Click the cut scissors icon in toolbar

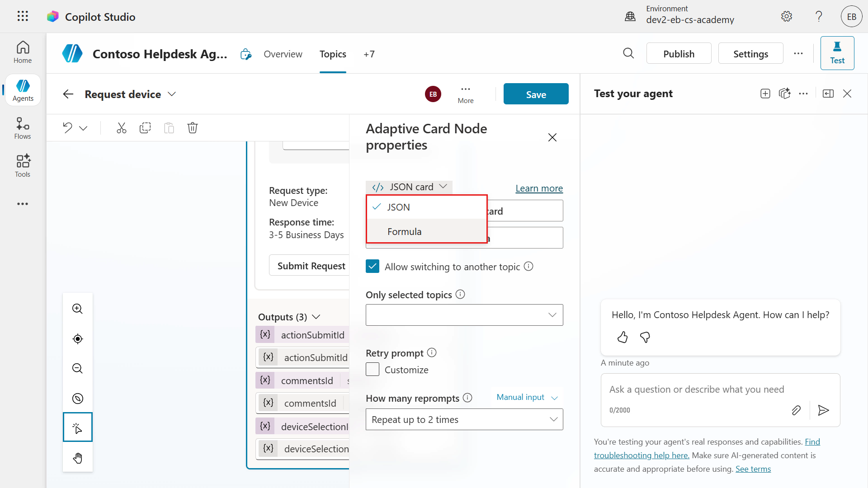tap(121, 128)
